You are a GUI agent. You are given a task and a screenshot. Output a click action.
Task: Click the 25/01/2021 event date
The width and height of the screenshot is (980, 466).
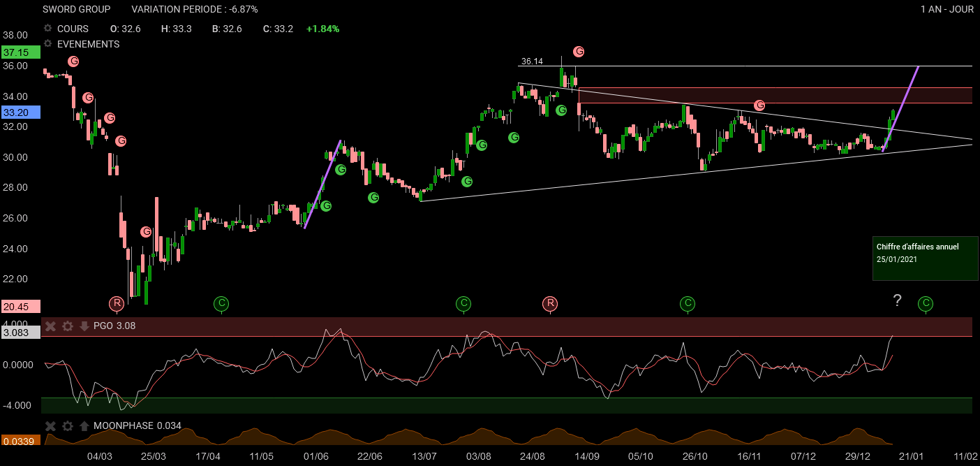[x=897, y=259]
